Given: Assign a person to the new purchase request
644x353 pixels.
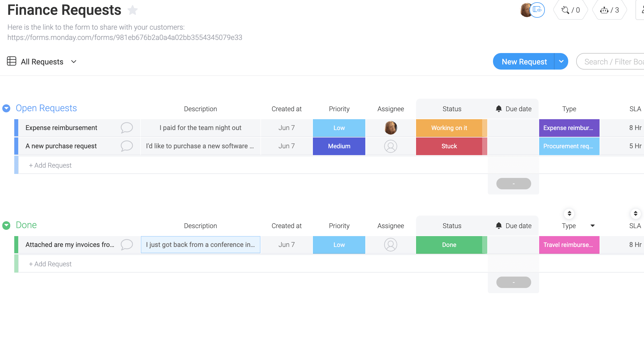Looking at the screenshot, I should click(x=390, y=146).
